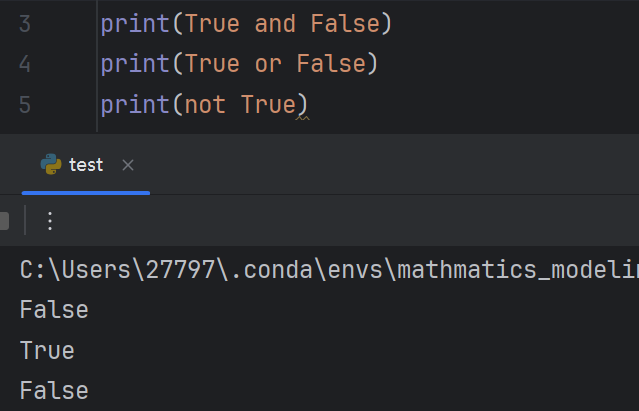Click the word True on line 3

click(212, 24)
